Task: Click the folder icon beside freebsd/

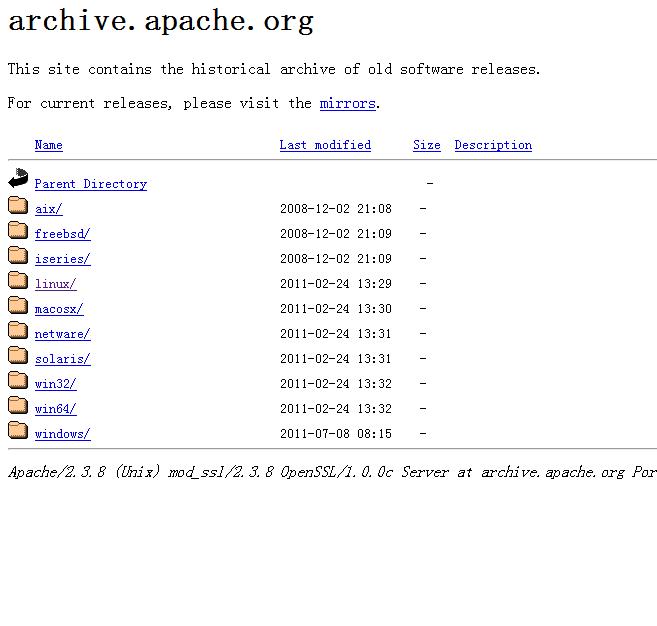Action: (x=18, y=230)
